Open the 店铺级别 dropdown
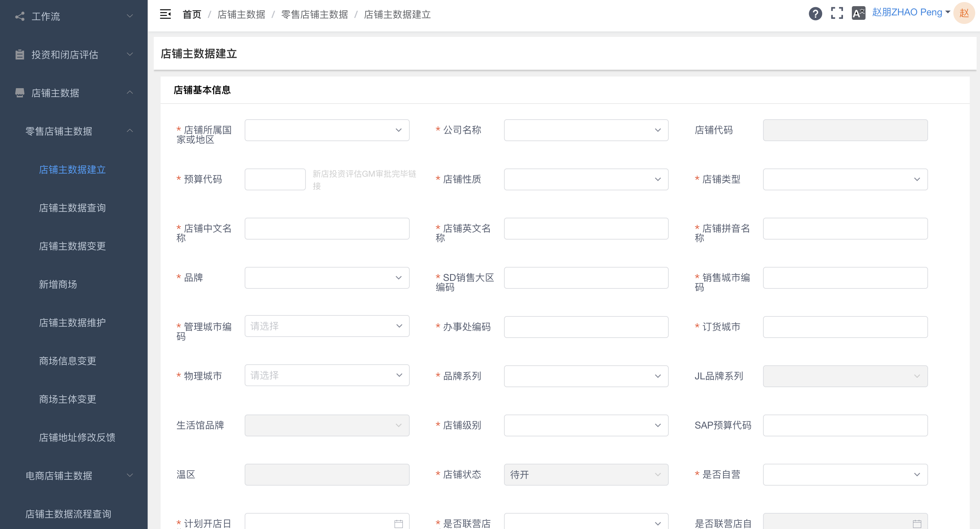 [x=586, y=425]
